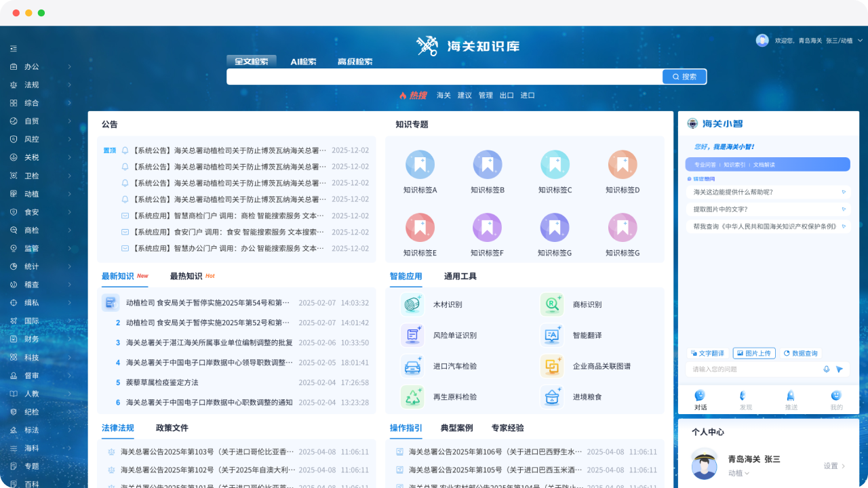The width and height of the screenshot is (868, 488).
Task: Select the 卫检 sidebar icon
Action: [x=13, y=176]
